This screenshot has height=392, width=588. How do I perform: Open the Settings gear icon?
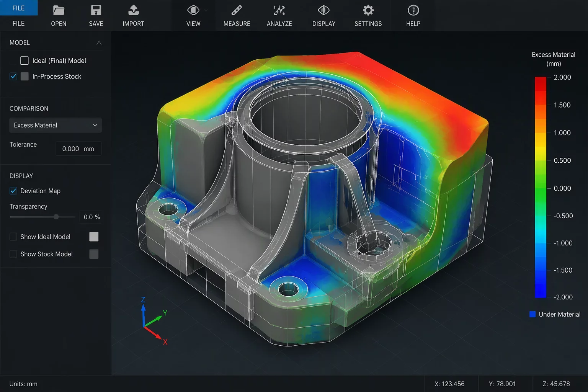pos(368,10)
